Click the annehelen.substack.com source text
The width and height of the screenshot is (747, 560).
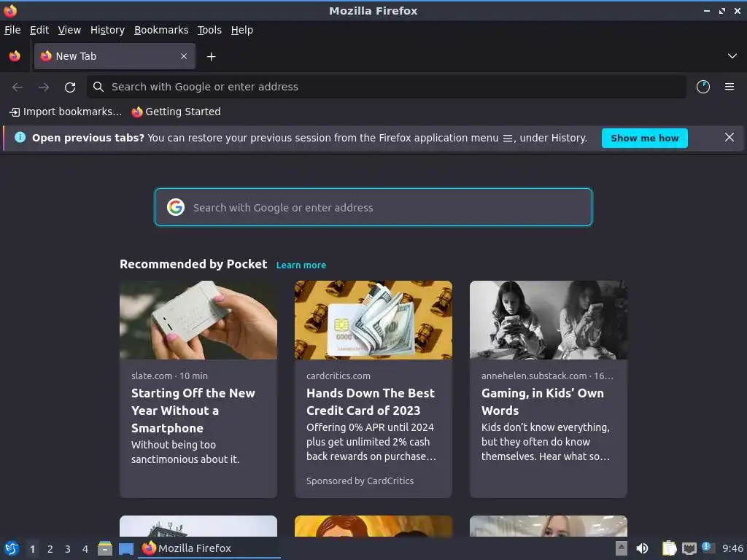click(x=547, y=376)
